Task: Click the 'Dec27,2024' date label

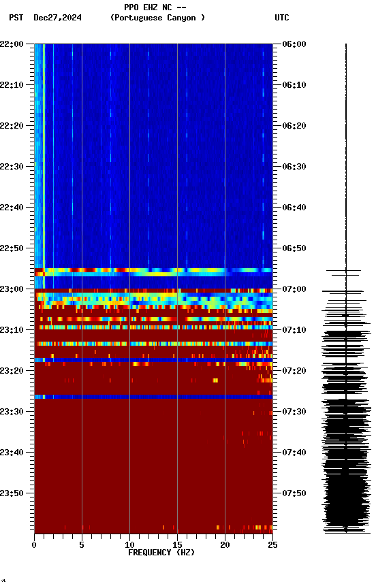Action: (x=57, y=18)
